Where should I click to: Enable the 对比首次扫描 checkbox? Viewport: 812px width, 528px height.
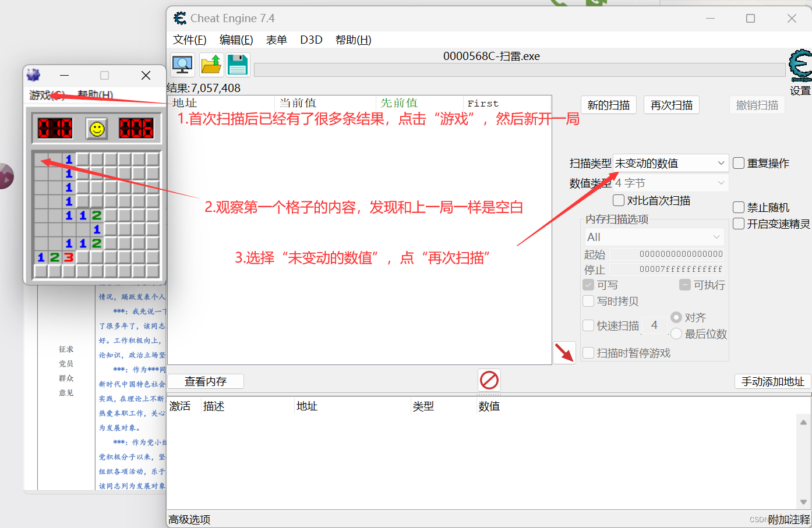[619, 200]
